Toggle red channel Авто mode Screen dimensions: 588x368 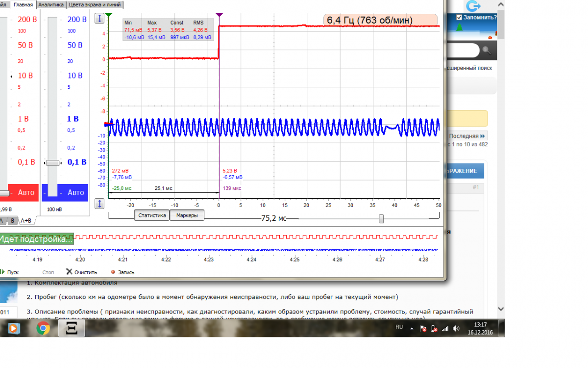click(25, 192)
